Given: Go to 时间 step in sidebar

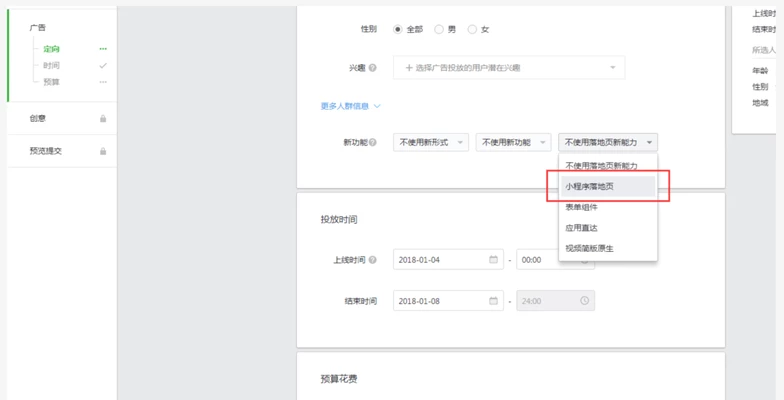Looking at the screenshot, I should pos(51,65).
